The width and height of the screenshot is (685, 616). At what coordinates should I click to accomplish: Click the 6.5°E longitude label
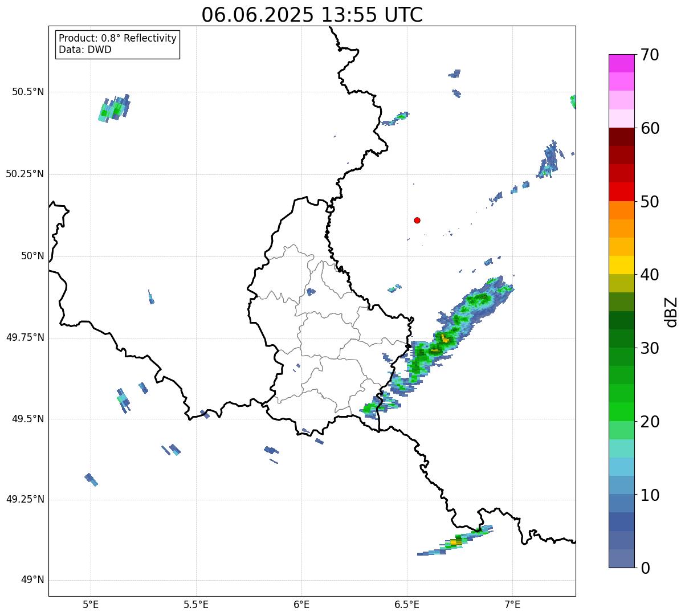407,604
